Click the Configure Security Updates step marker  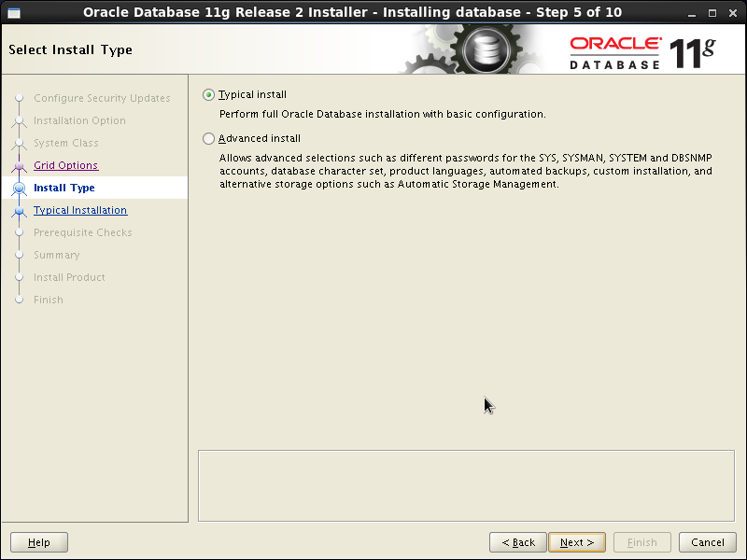[19, 98]
